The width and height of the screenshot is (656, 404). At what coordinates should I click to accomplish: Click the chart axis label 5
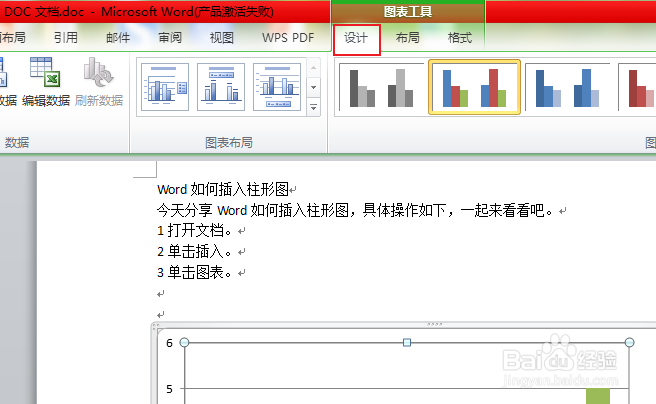(169, 389)
